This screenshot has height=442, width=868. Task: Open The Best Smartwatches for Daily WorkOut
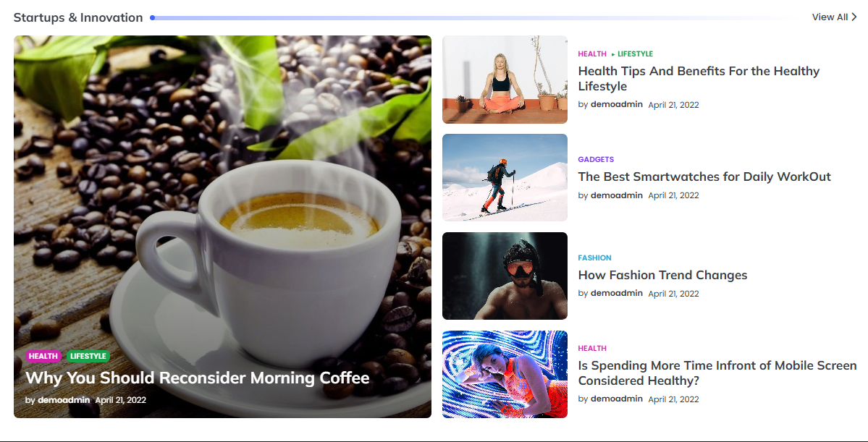(x=704, y=177)
